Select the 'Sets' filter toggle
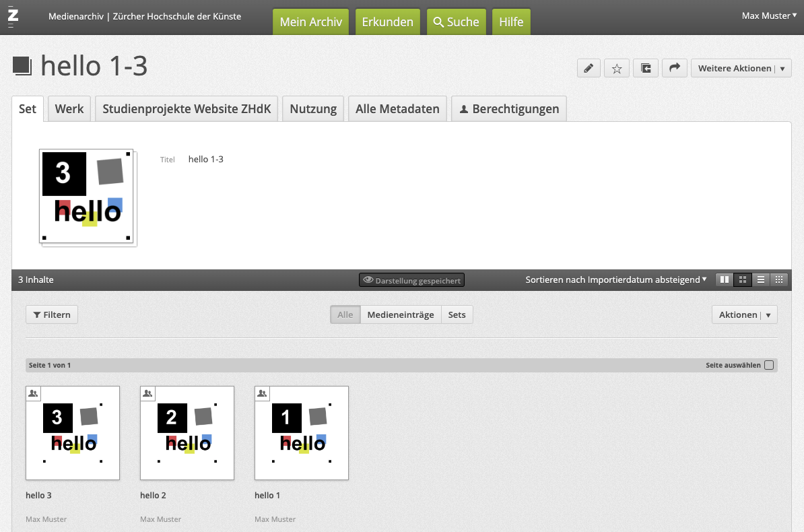804x532 pixels. 457,314
